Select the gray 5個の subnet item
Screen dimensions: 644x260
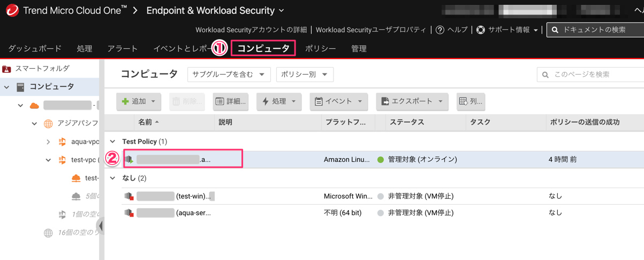pos(85,196)
